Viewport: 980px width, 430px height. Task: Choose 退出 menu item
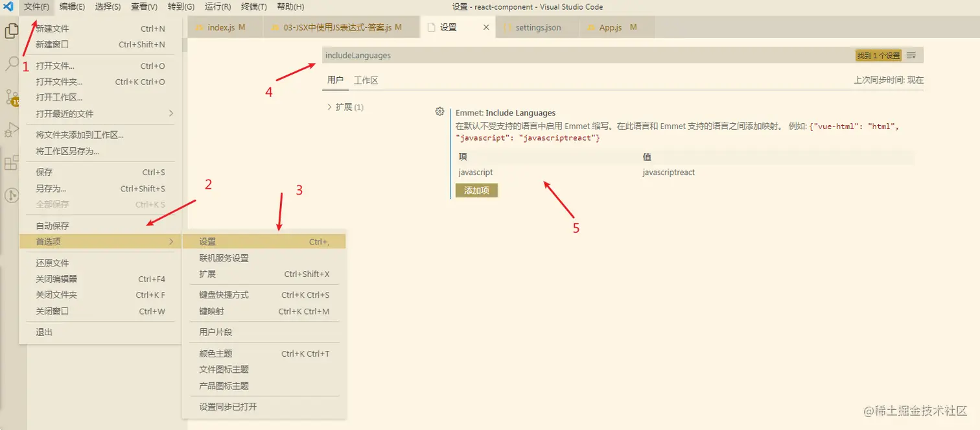(x=100, y=332)
